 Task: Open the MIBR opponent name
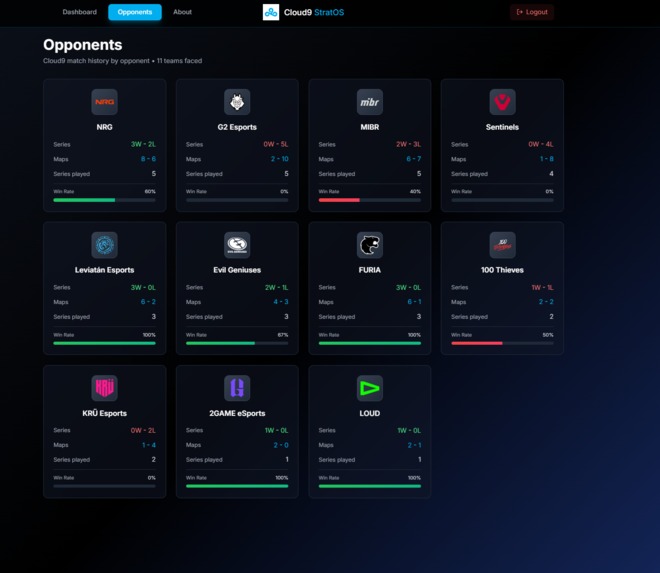(370, 127)
